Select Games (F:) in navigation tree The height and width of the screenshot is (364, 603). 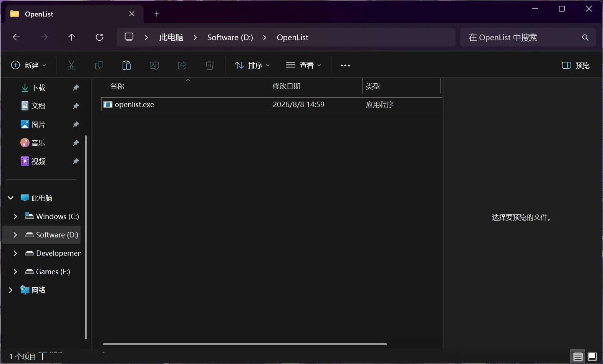click(53, 272)
